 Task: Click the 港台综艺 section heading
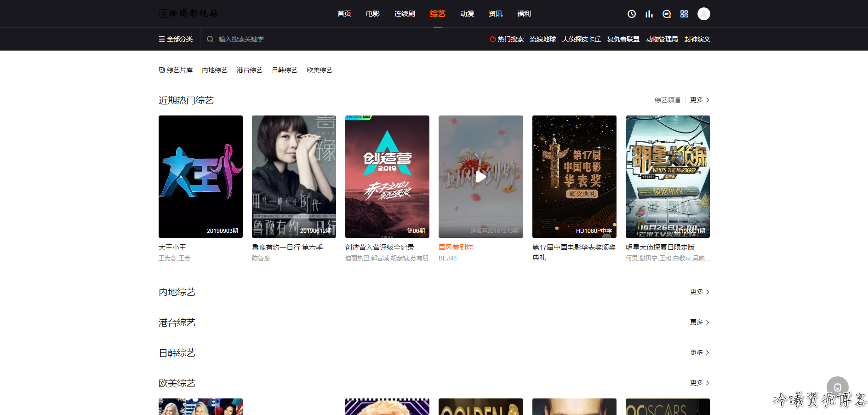pyautogui.click(x=177, y=323)
